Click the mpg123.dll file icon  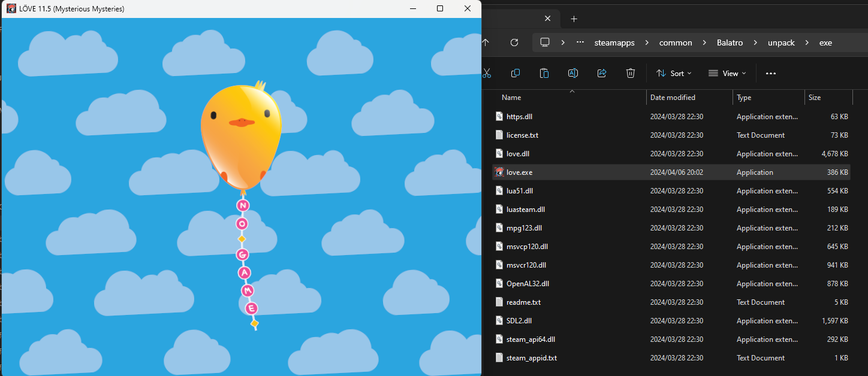(x=499, y=228)
